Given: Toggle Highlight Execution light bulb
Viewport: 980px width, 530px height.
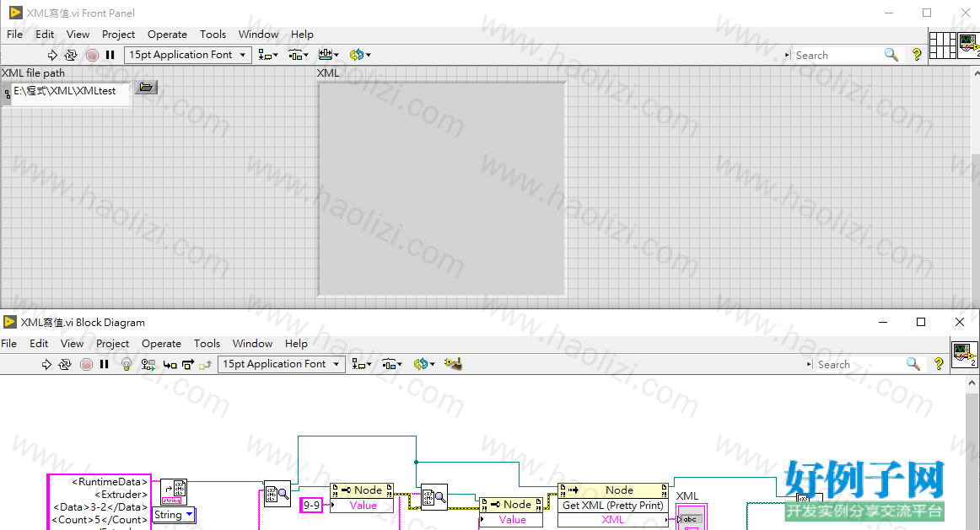Looking at the screenshot, I should coord(127,364).
